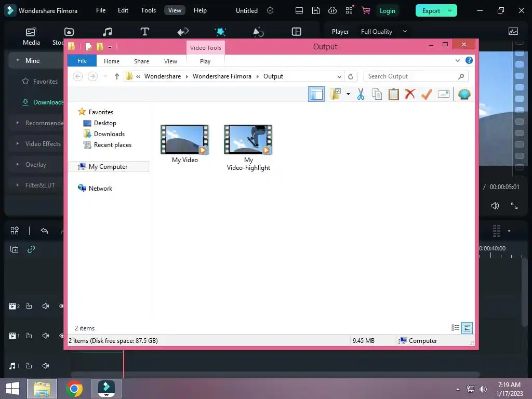
Task: Open the Explorer Home ribbon tab
Action: pyautogui.click(x=112, y=61)
